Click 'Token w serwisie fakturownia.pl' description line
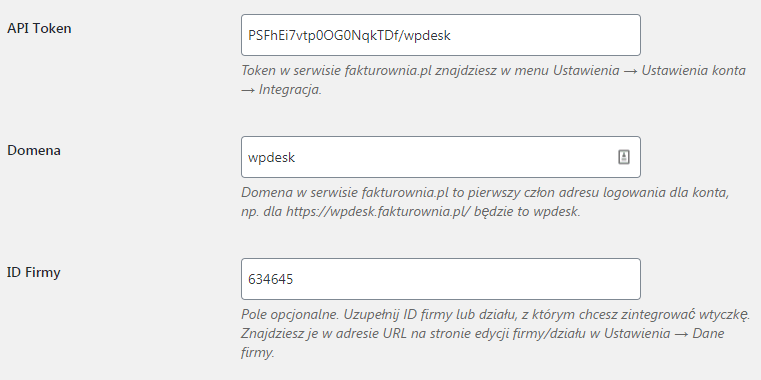This screenshot has width=761, height=380. [337, 70]
